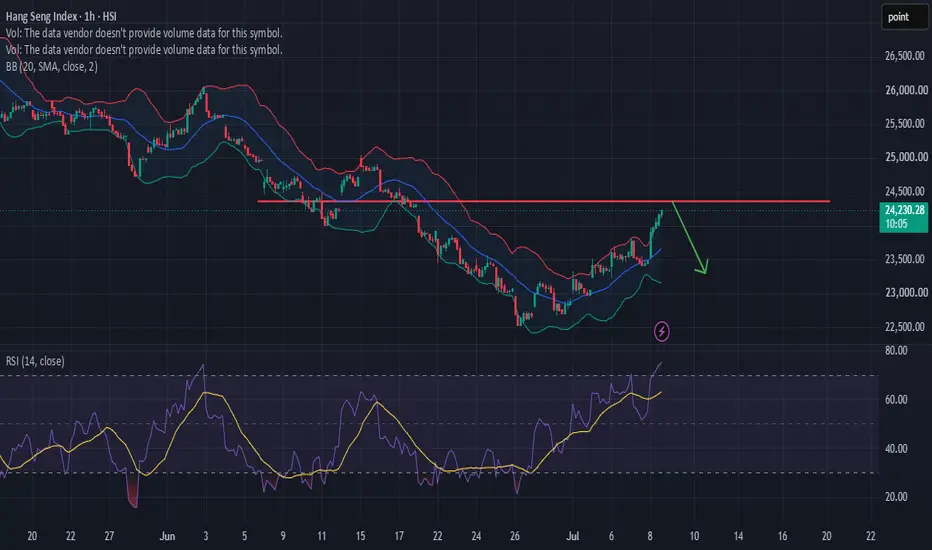Click the 24,500.00 price axis label
This screenshot has height=550, width=932.
[x=905, y=191]
